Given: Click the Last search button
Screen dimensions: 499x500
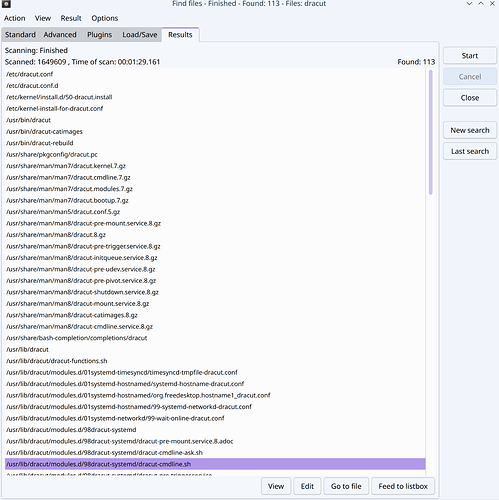Looking at the screenshot, I should (x=470, y=151).
